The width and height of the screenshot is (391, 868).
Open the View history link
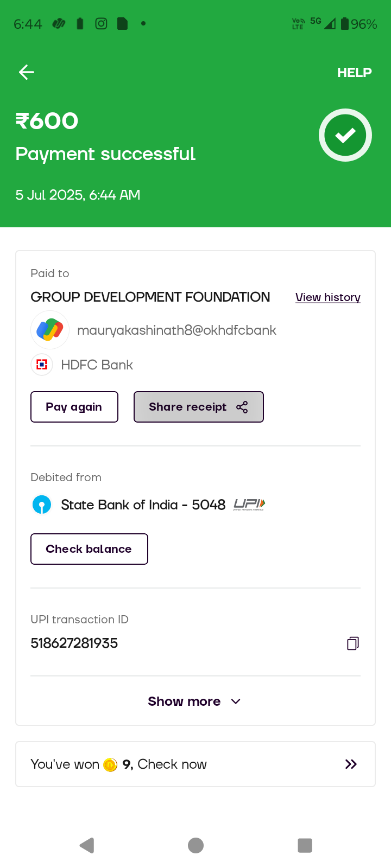pos(327,297)
